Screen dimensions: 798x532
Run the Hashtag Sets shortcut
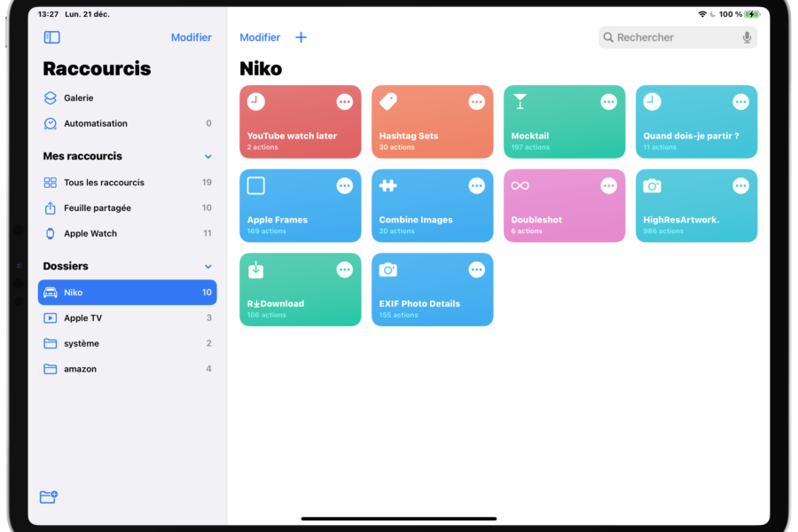tap(432, 121)
